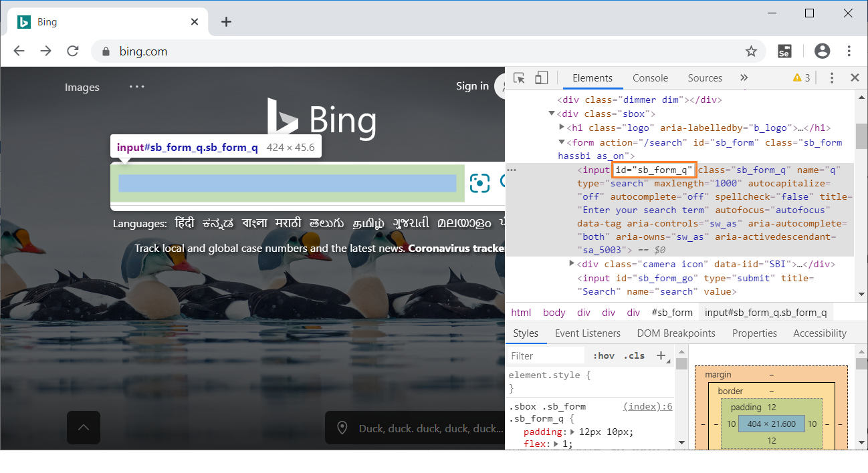This screenshot has width=868, height=473.
Task: Close the DevTools panel
Action: click(x=855, y=78)
